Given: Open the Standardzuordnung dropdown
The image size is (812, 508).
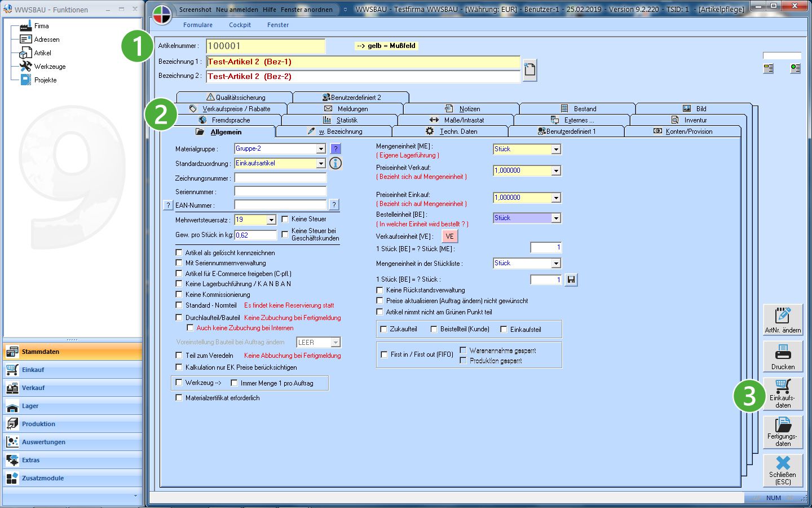Looking at the screenshot, I should (x=321, y=164).
